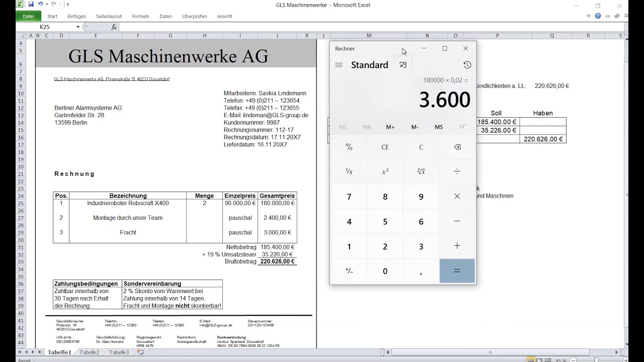
Task: Click the reciprocal 1/x key
Action: [x=349, y=171]
